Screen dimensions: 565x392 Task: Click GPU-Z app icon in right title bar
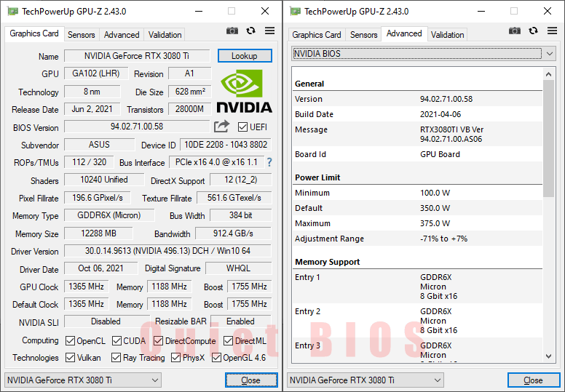tap(295, 12)
